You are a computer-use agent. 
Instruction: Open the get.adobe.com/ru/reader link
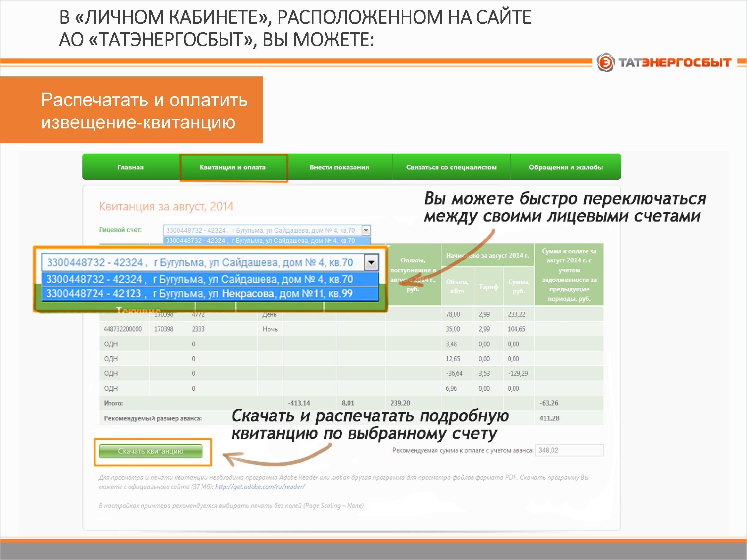(x=260, y=486)
